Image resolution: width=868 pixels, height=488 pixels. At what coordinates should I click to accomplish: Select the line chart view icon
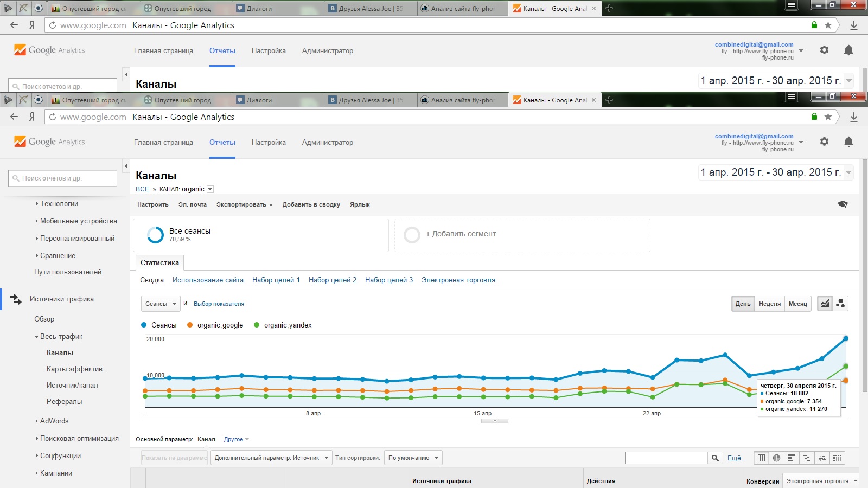tap(825, 304)
